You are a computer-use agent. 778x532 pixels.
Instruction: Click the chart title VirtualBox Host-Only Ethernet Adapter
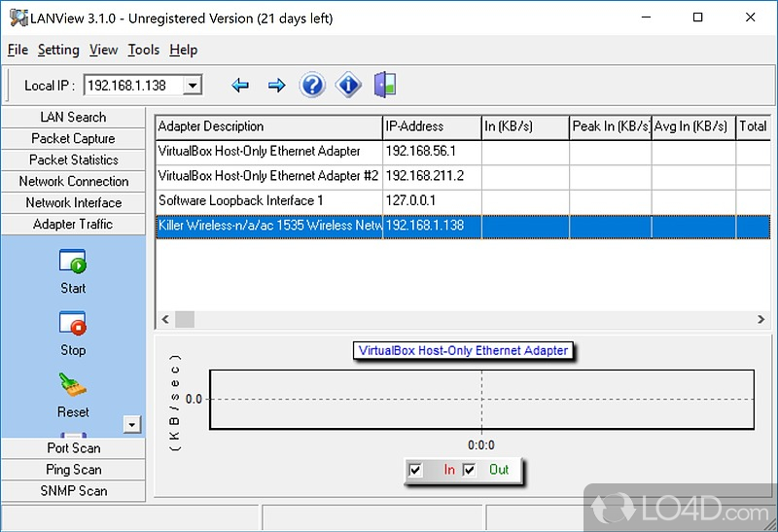pyautogui.click(x=463, y=350)
